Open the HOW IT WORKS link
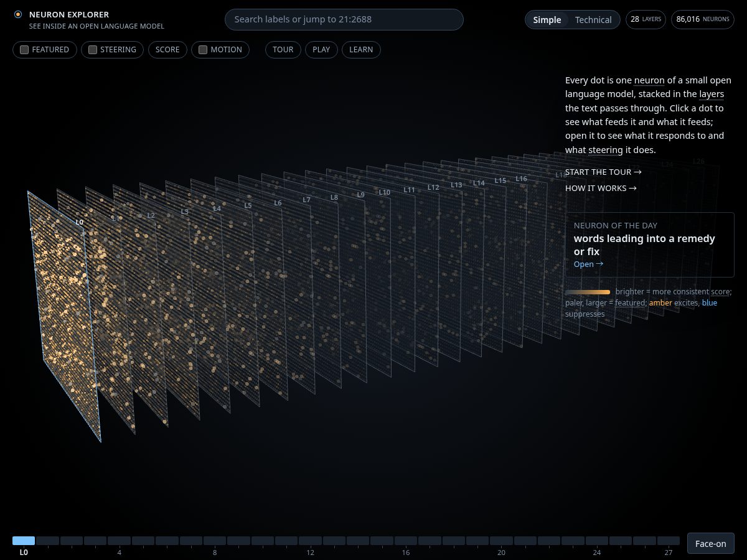 [601, 188]
